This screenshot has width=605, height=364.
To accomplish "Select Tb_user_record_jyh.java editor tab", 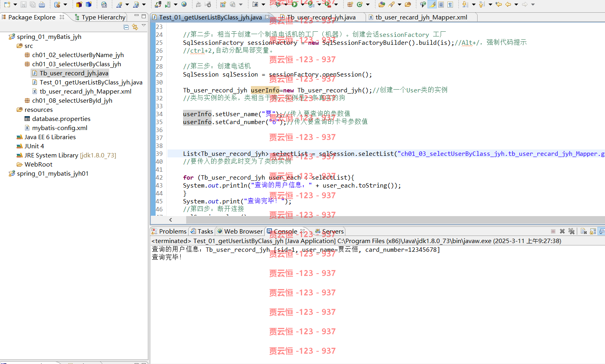I will (x=321, y=17).
